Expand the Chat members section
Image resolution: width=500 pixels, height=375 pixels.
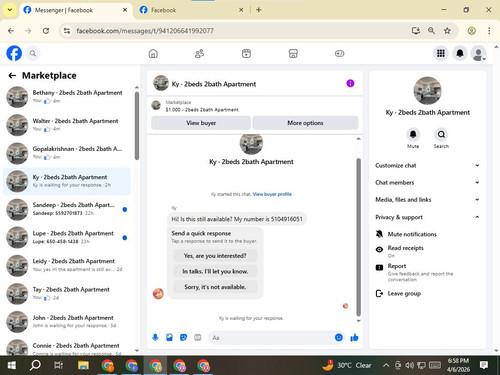point(428,182)
